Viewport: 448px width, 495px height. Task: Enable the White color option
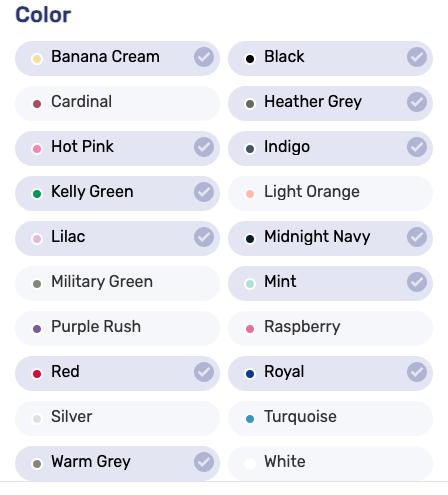[x=330, y=463]
